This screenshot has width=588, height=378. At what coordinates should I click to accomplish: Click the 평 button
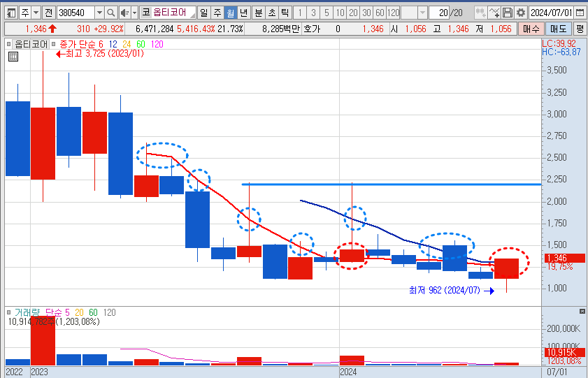580,29
